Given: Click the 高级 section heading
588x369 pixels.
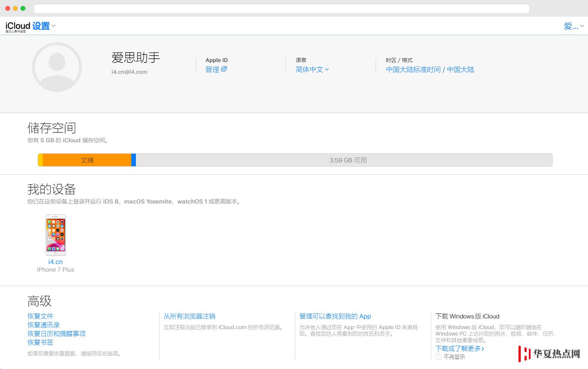Looking at the screenshot, I should coord(40,301).
